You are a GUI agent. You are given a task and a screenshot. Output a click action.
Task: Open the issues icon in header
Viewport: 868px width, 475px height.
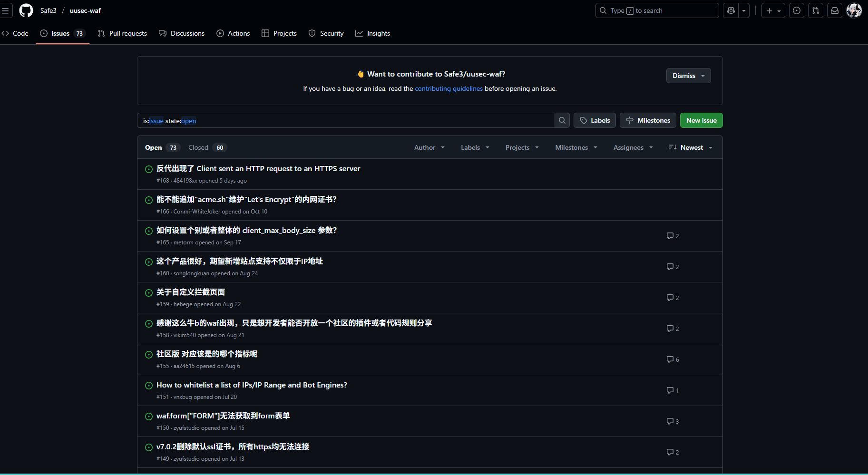[797, 10]
